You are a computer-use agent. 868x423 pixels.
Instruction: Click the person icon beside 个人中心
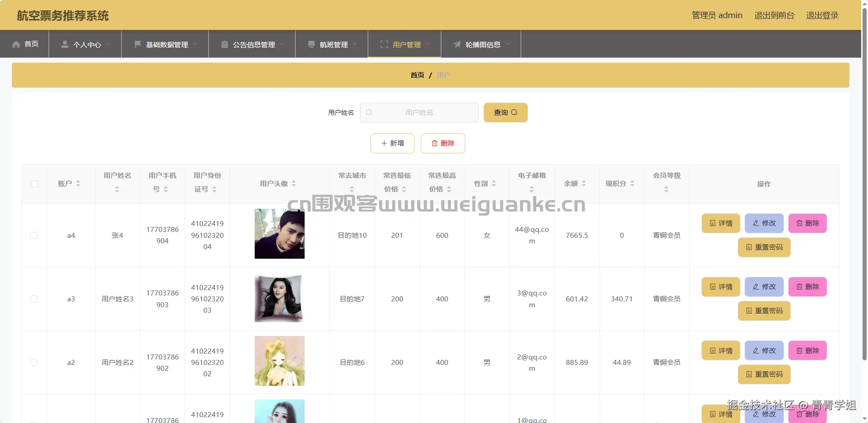point(65,44)
